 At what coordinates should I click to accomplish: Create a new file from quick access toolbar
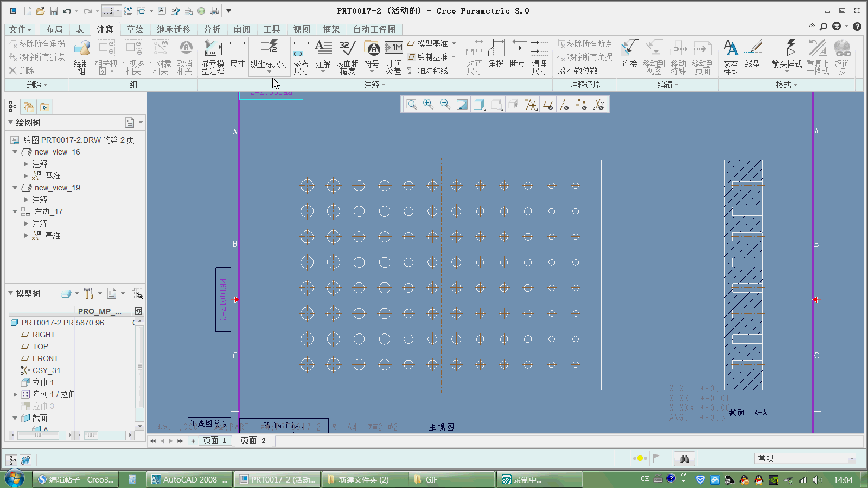tap(28, 11)
